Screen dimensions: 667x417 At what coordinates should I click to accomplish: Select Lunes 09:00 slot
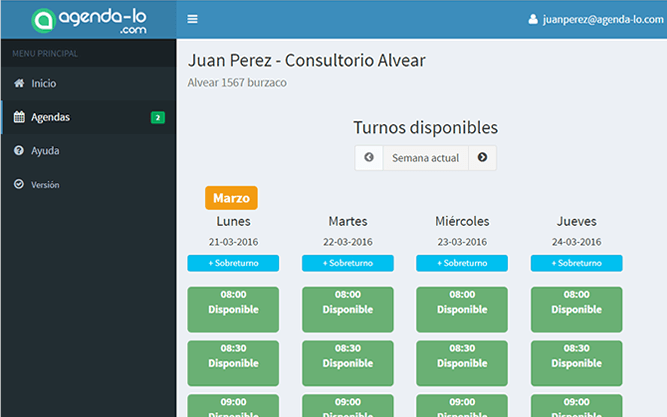233,406
